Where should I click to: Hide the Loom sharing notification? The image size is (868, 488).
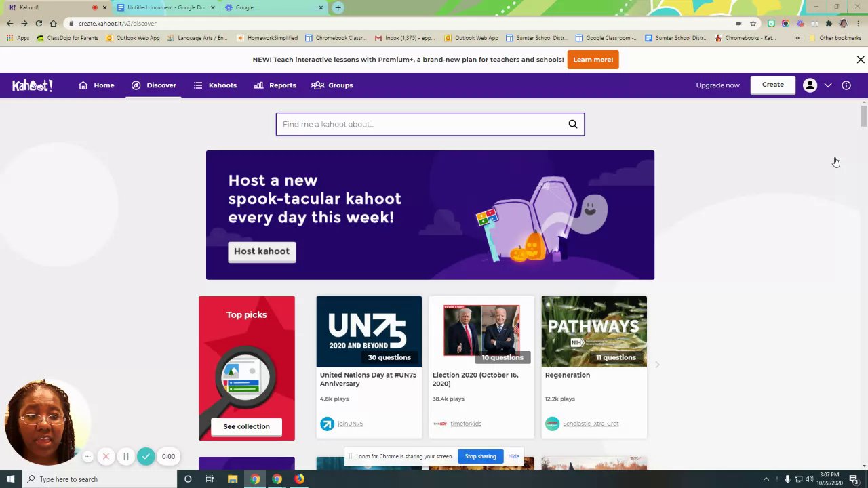[513, 456]
